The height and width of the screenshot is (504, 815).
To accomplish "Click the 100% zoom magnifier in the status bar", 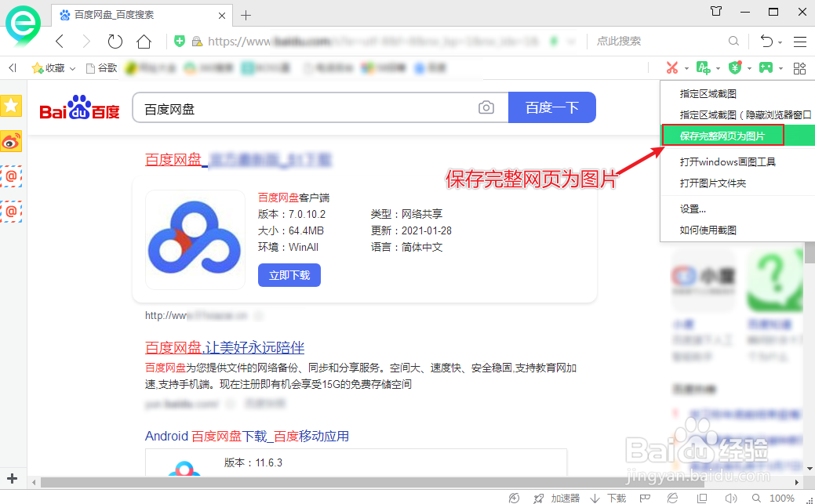I will 756,498.
